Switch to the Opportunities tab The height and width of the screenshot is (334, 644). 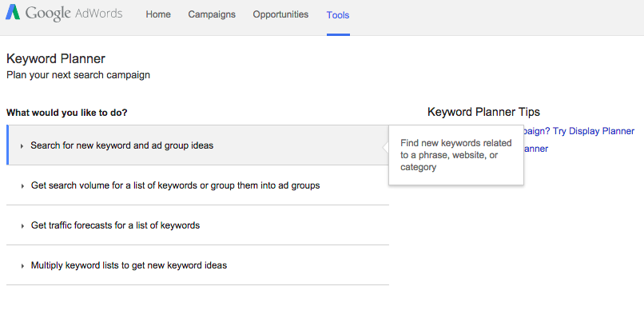[280, 14]
